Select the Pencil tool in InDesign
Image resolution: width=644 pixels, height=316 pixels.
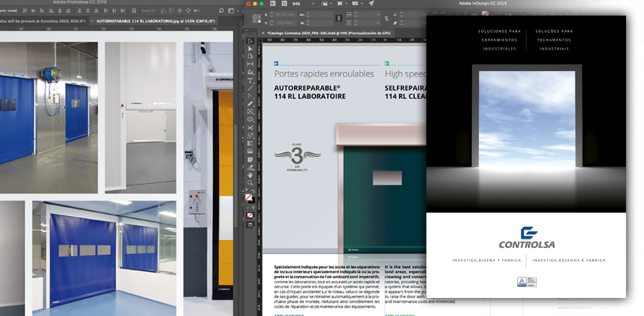250,104
